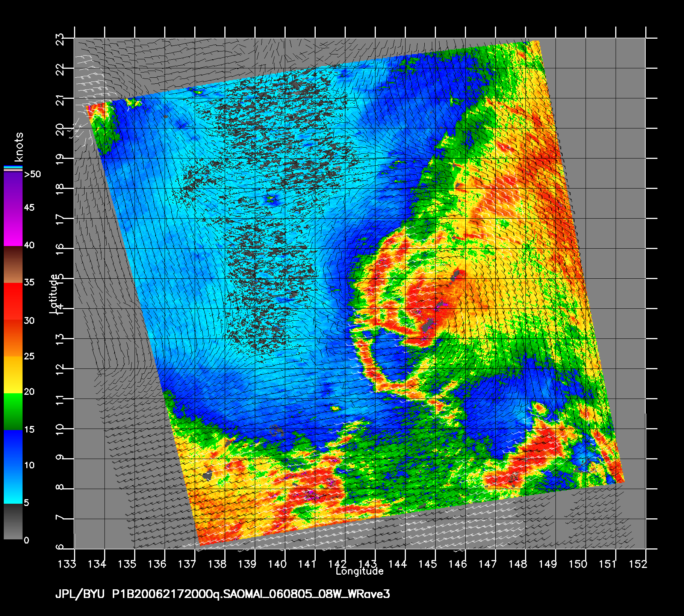
Task: Click the yellow 20–25 knots color bar segment
Action: coord(13,374)
